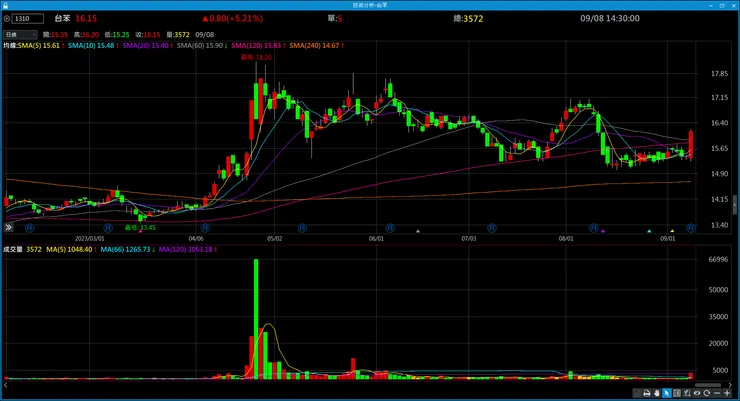Click the volume MA(66) 1265.73 label
Viewport: 740px width, 401px height.
point(127,249)
